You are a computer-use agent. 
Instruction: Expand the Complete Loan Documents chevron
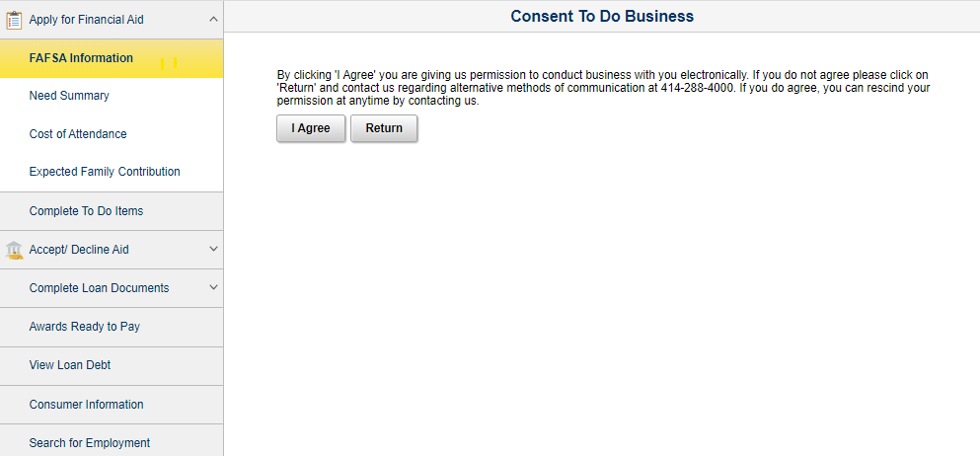[213, 288]
